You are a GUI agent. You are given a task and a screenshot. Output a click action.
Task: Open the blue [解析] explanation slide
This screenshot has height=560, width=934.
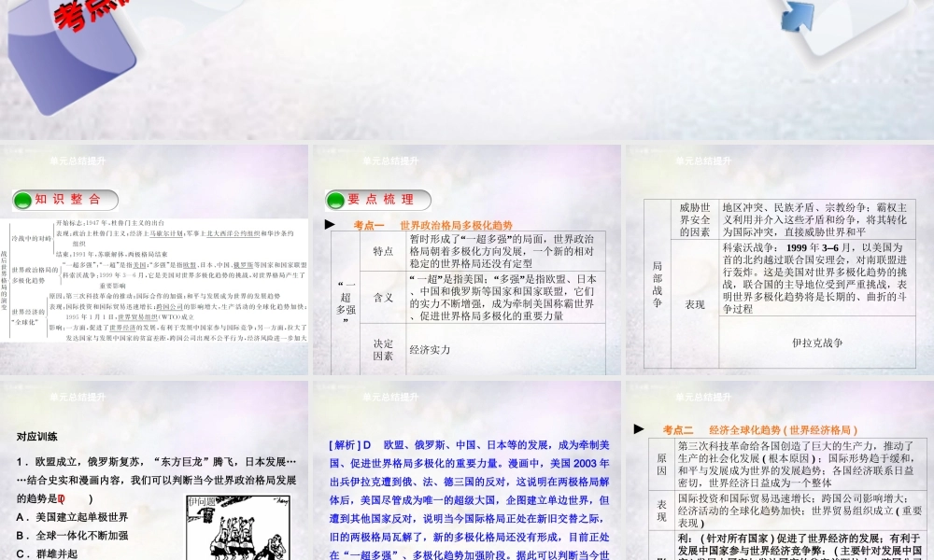(467, 470)
